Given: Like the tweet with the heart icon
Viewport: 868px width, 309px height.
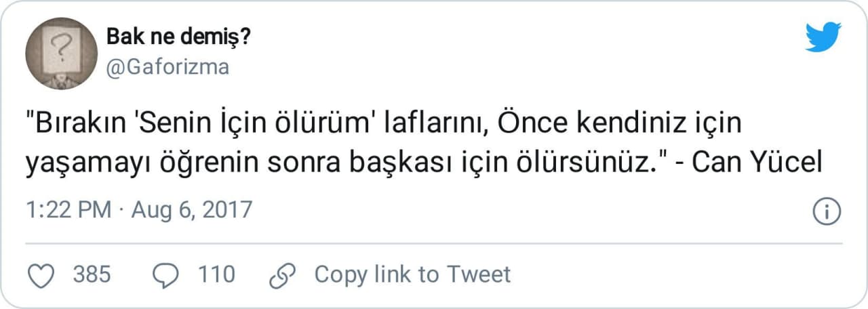Looking at the screenshot, I should [x=43, y=275].
